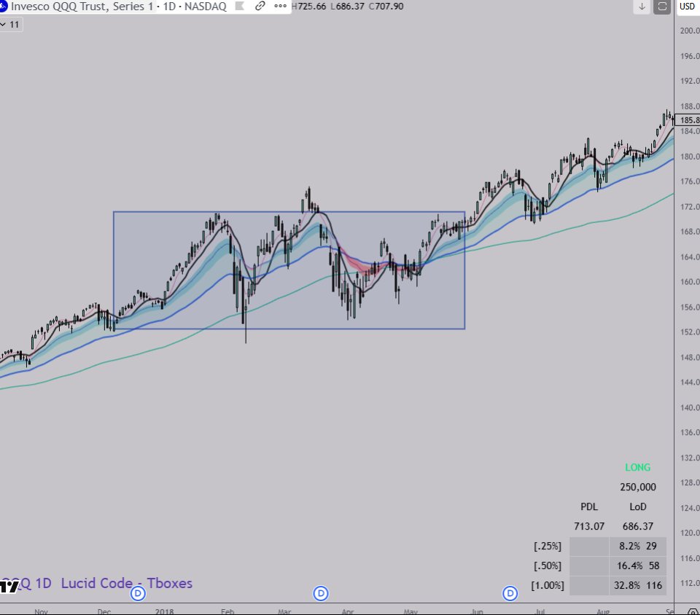Click the 8.2% 29 table cell
Viewport: 700px width, 615px height.
tap(637, 546)
